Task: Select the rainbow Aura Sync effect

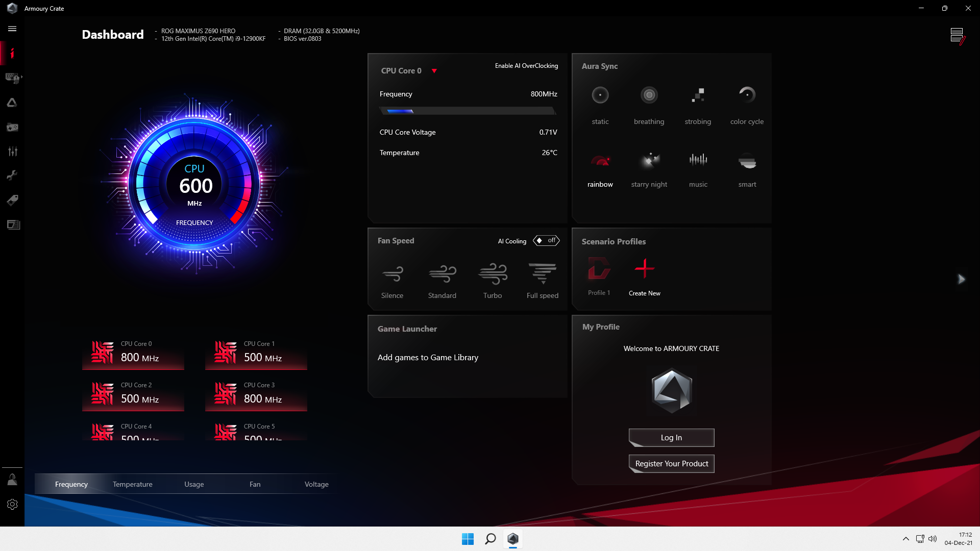Action: click(x=600, y=162)
